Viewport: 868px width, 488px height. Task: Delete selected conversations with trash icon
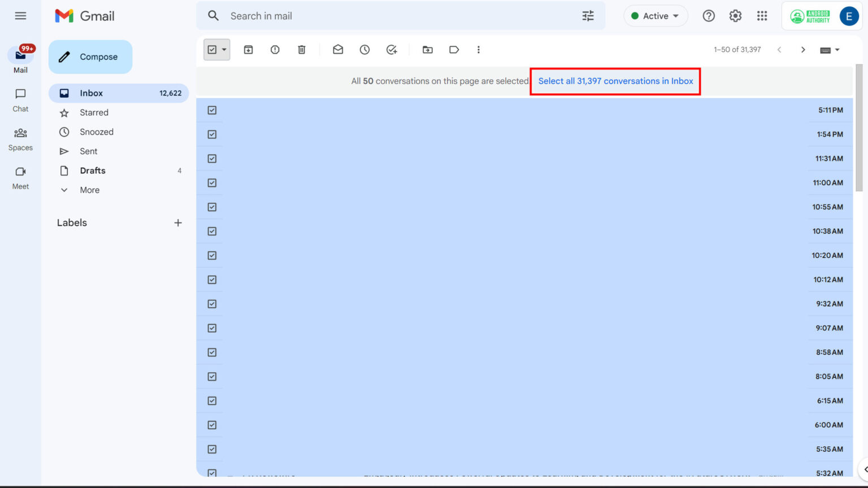tap(302, 50)
